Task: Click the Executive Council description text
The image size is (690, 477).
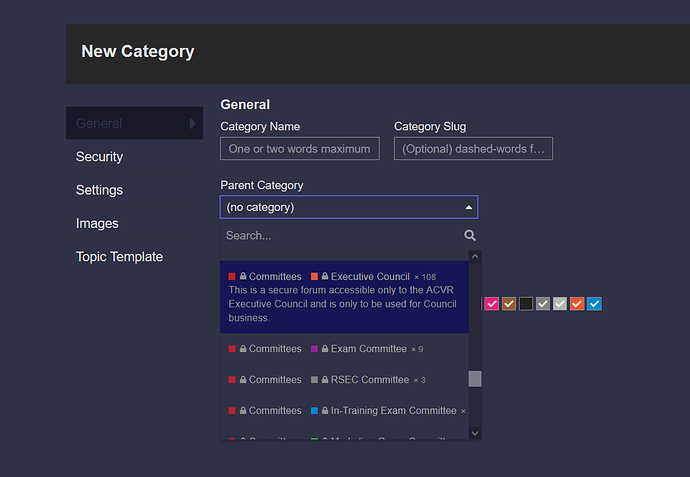Action: coord(342,304)
